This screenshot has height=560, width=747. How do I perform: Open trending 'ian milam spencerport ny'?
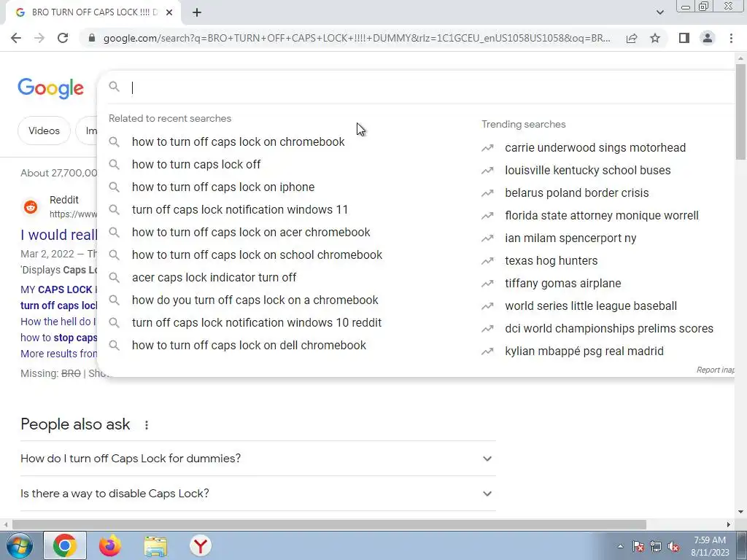coord(570,238)
